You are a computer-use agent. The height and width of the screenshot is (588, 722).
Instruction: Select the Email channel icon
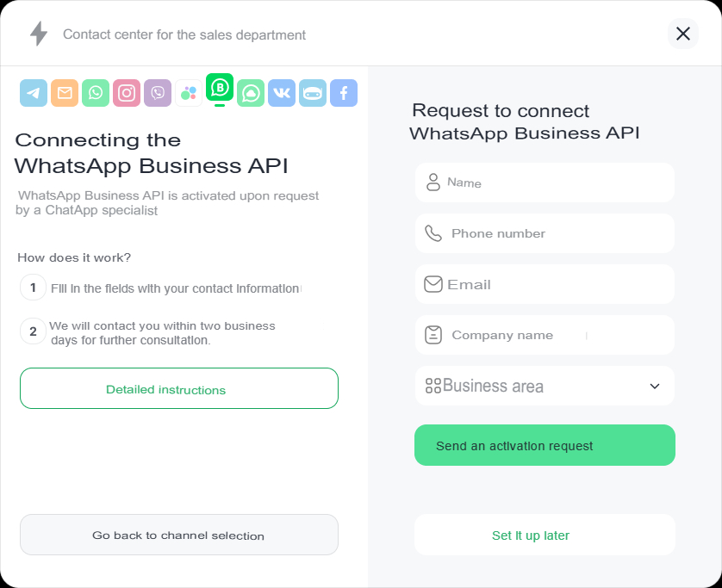pyautogui.click(x=65, y=93)
